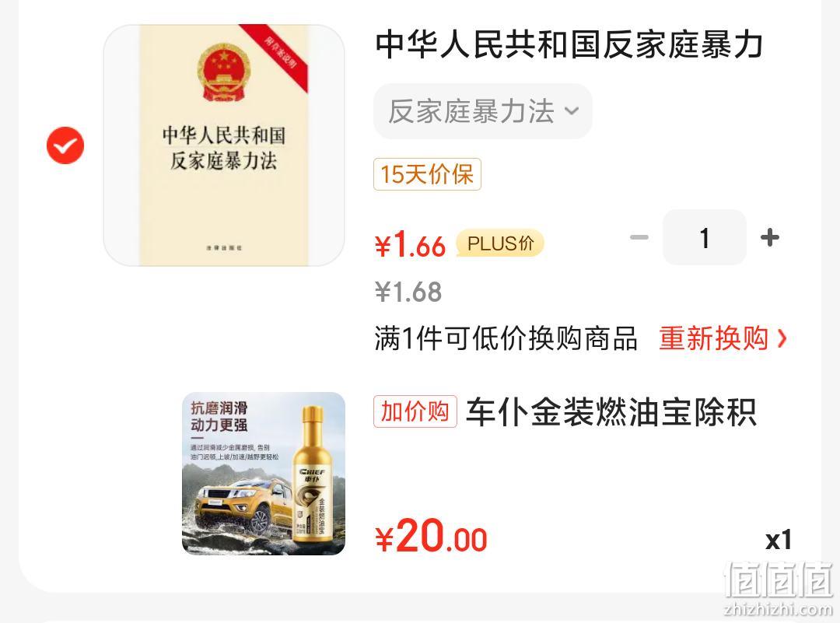
Task: Click the quantity field showing 1
Action: pyautogui.click(x=705, y=237)
